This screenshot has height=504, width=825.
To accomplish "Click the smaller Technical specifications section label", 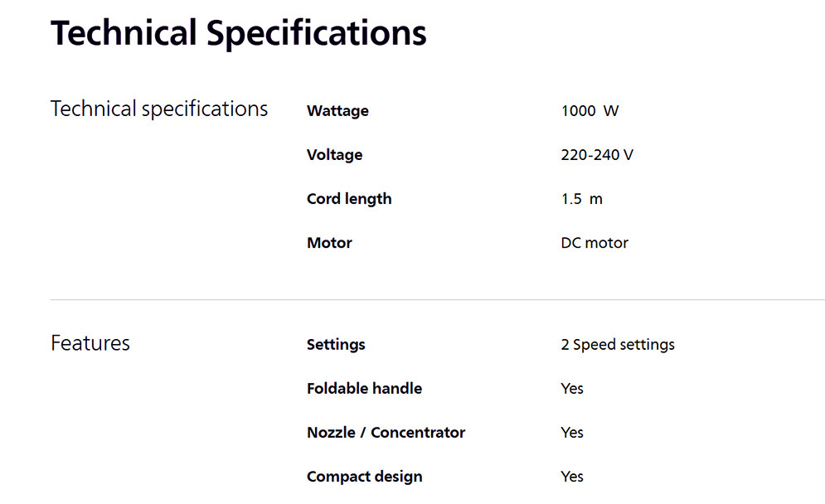I will (159, 109).
